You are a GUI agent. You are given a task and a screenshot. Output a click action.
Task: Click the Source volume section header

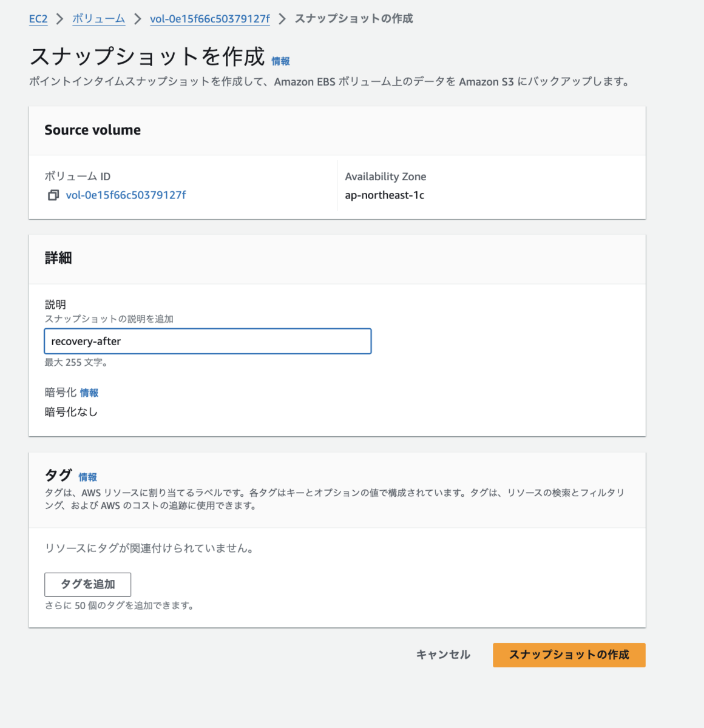click(92, 130)
